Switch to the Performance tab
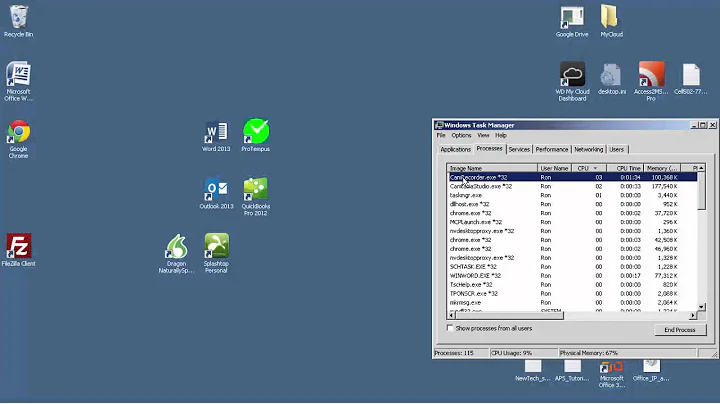Image resolution: width=720 pixels, height=404 pixels. pos(551,149)
